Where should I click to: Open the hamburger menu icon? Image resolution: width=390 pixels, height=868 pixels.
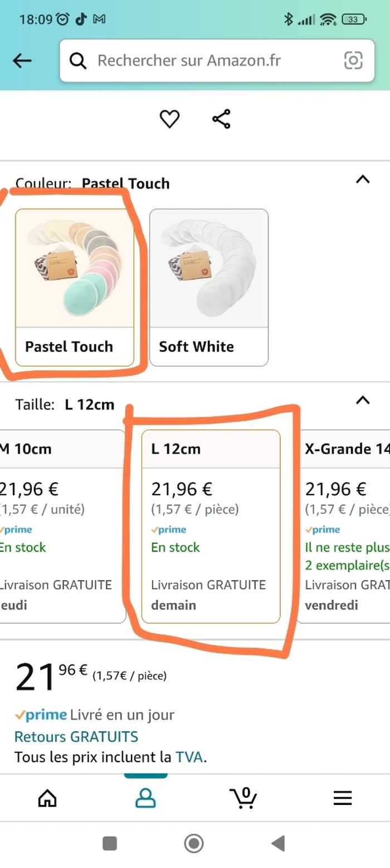pyautogui.click(x=342, y=798)
